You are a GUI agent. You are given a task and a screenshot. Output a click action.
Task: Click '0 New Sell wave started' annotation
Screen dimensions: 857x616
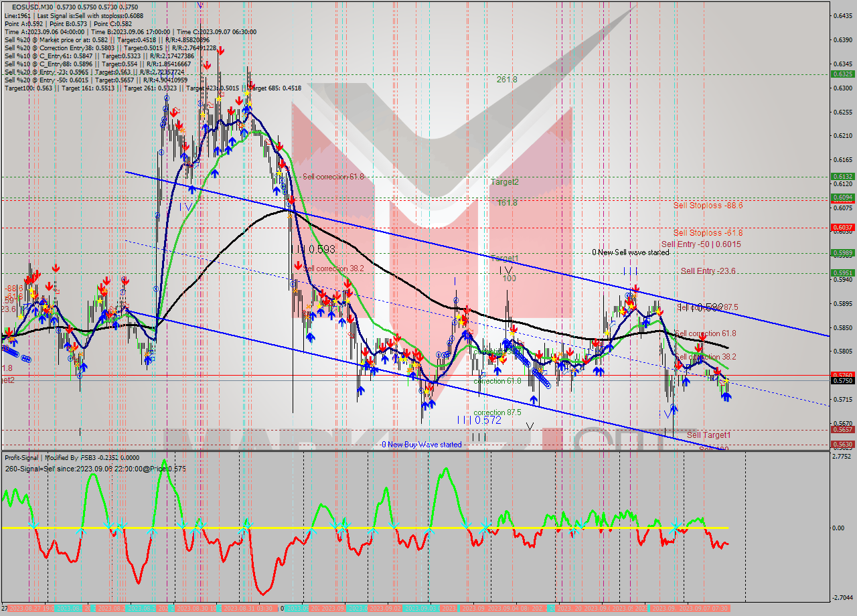(x=631, y=252)
